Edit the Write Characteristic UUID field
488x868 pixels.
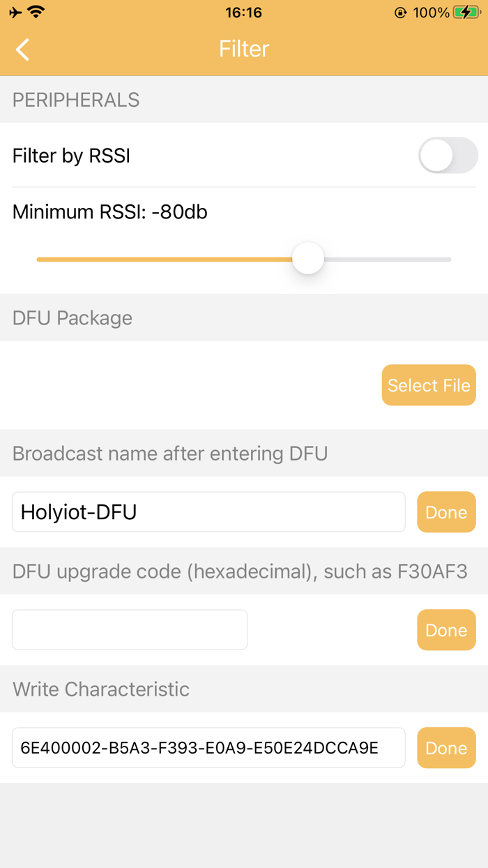coord(208,748)
